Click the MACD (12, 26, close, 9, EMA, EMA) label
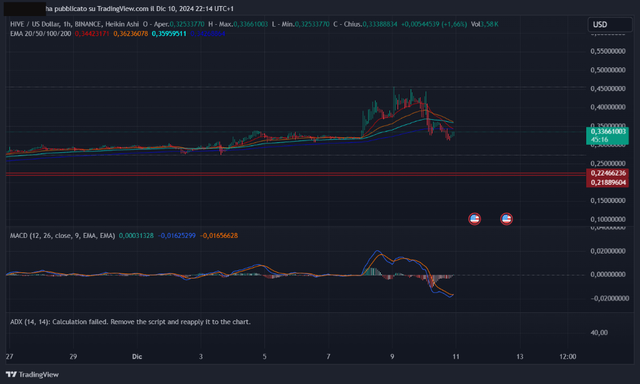This screenshot has width=640, height=384. (62, 235)
